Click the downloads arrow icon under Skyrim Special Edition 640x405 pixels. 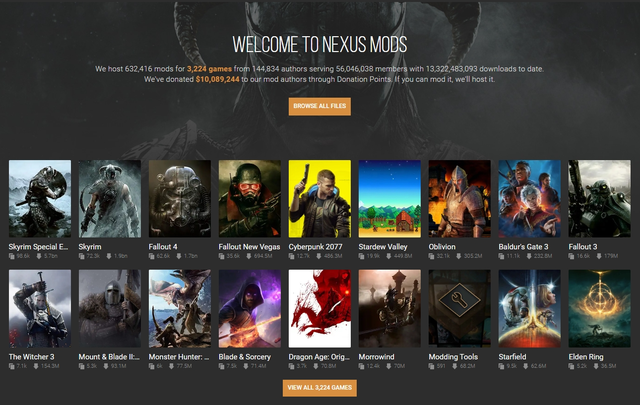39,256
